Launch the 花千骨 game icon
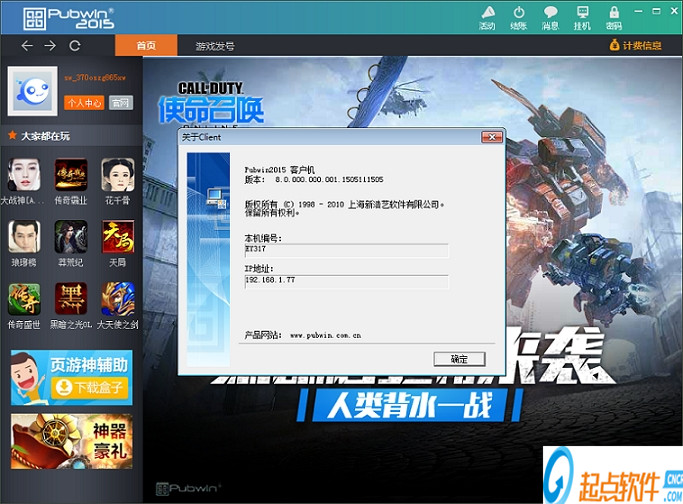The image size is (683, 504). click(118, 175)
